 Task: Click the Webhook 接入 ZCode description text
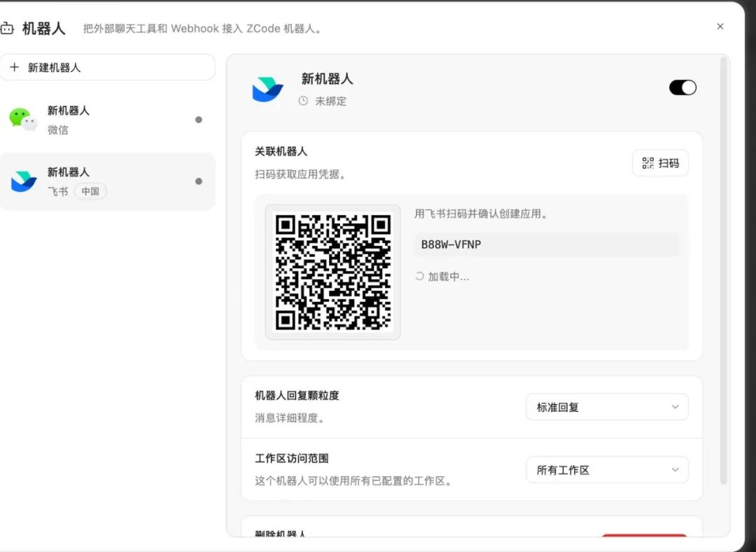[202, 29]
